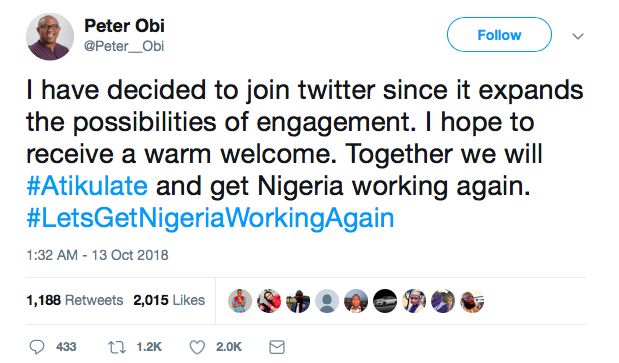619x363 pixels.
Task: Open the #Atikulate hashtag
Action: pos(87,186)
